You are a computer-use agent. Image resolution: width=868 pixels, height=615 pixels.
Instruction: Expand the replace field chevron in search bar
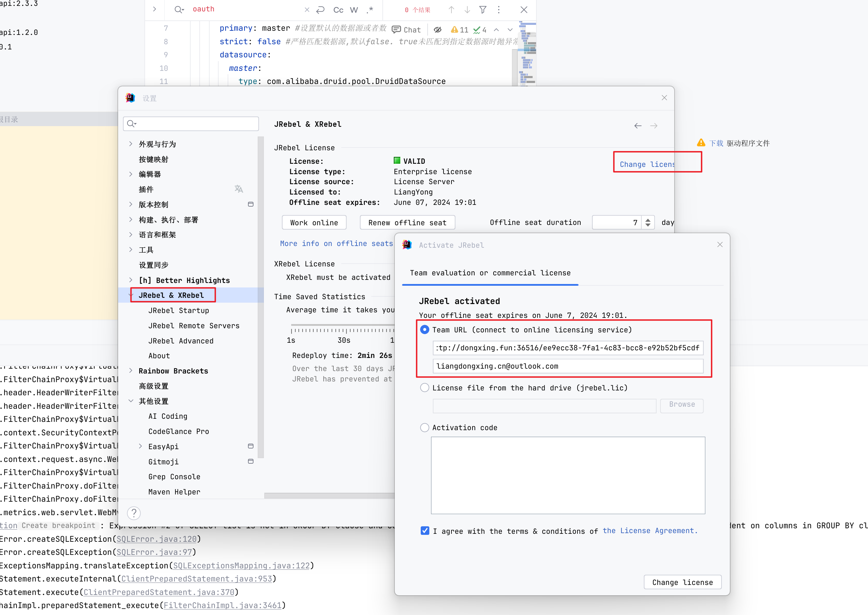pyautogui.click(x=154, y=9)
